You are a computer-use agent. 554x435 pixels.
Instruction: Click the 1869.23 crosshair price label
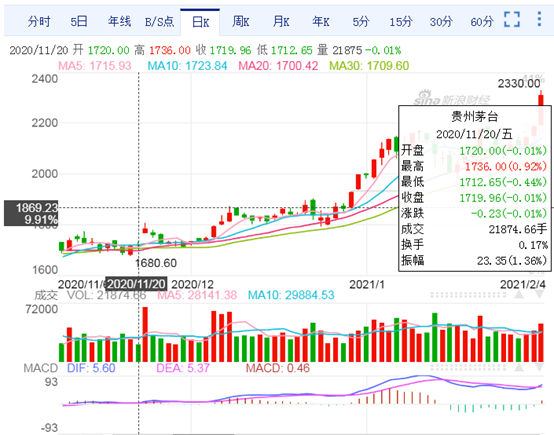pyautogui.click(x=31, y=213)
